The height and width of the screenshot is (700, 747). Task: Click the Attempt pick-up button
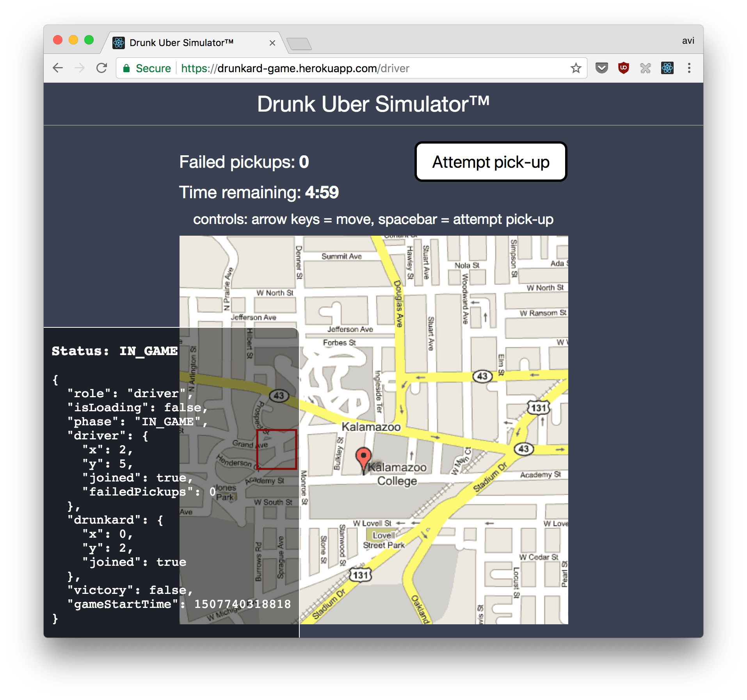point(491,162)
